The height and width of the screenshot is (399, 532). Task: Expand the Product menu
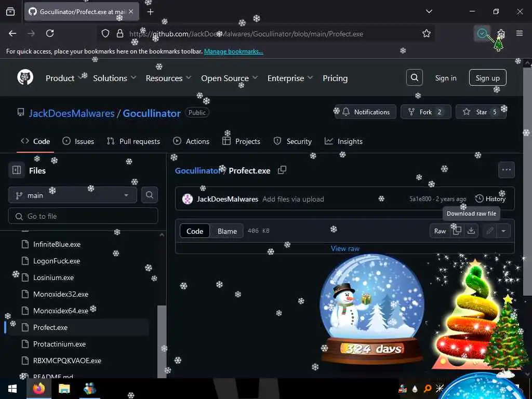coord(64,78)
